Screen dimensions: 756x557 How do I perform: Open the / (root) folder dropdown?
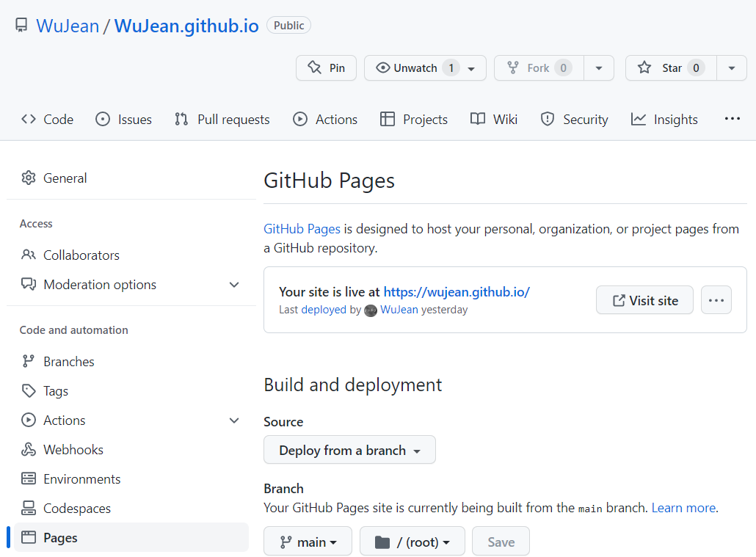412,542
